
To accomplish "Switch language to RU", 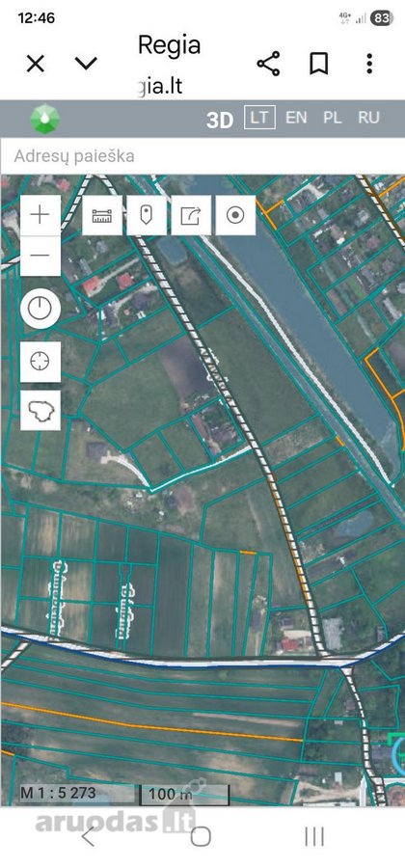I will click(368, 118).
